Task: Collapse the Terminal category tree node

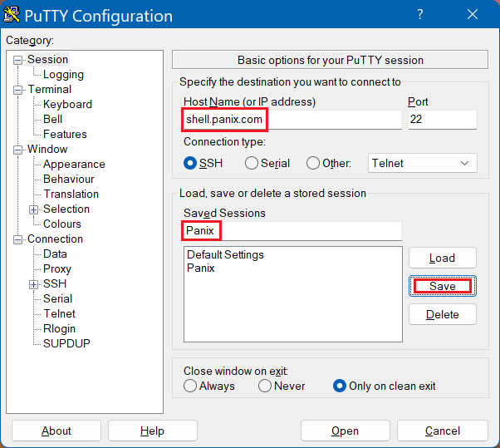Action: tap(18, 90)
